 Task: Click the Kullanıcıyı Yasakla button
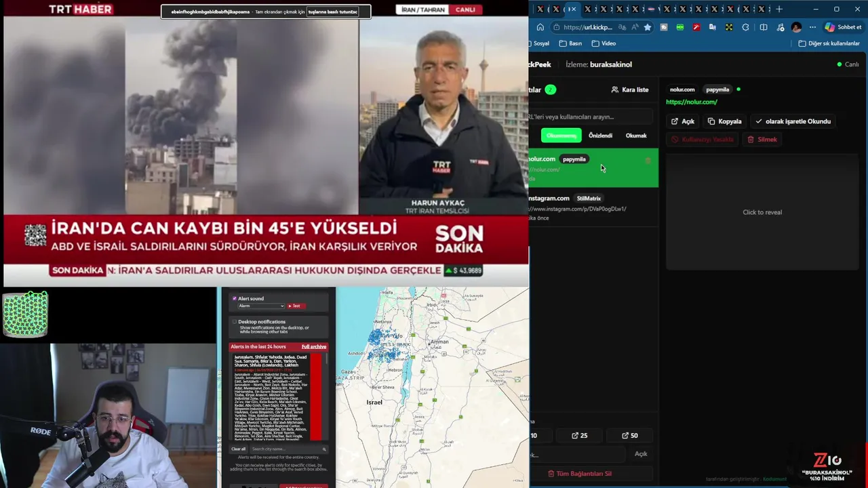703,139
